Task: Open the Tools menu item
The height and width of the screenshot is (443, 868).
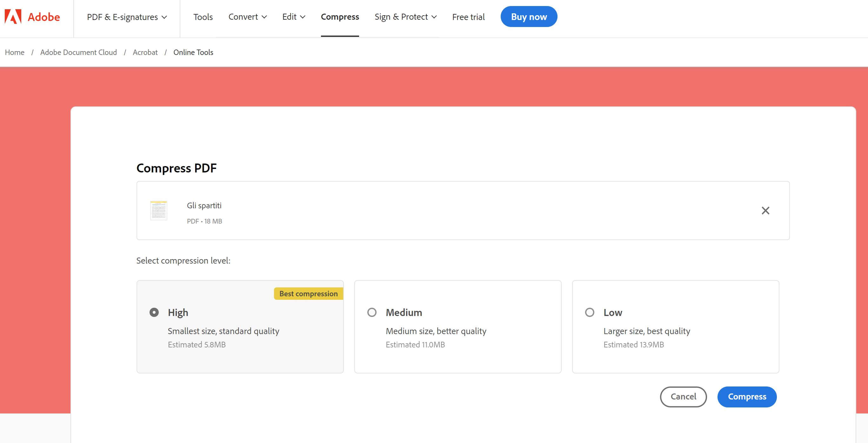Action: [203, 17]
